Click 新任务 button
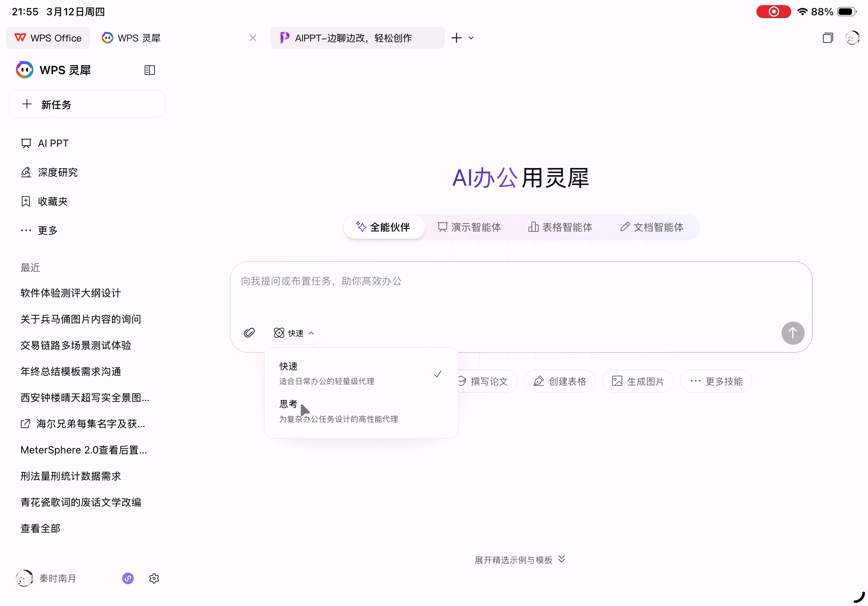The height and width of the screenshot is (606, 868). 87,104
